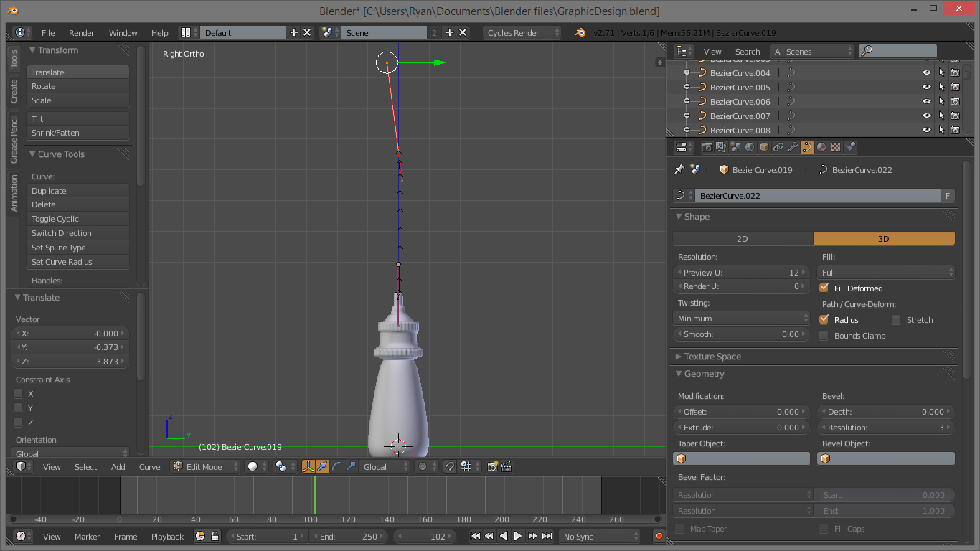
Task: Click the Set Spline Type button
Action: 77,248
